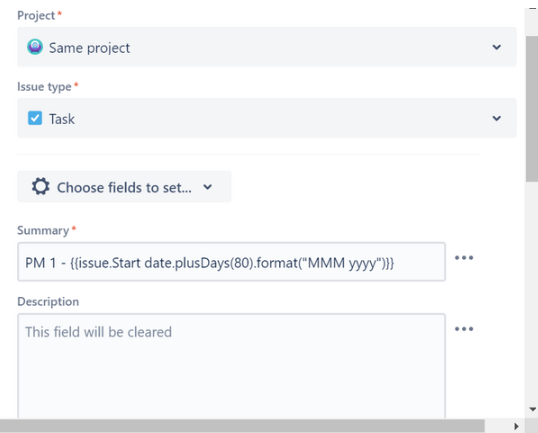
Task: Click the Choose fields to set button
Action: click(x=124, y=187)
